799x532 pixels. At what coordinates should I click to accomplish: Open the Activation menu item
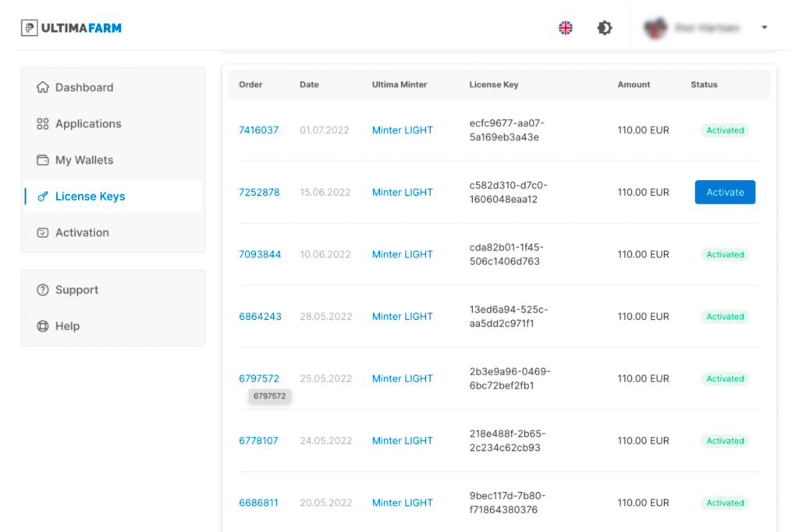click(x=113, y=232)
